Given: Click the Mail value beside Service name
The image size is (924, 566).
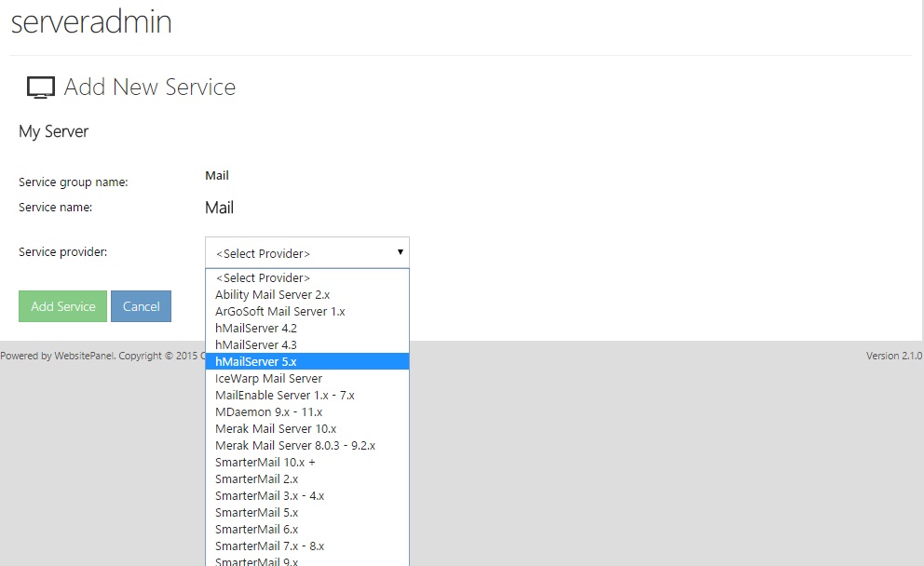Looking at the screenshot, I should click(x=219, y=208).
